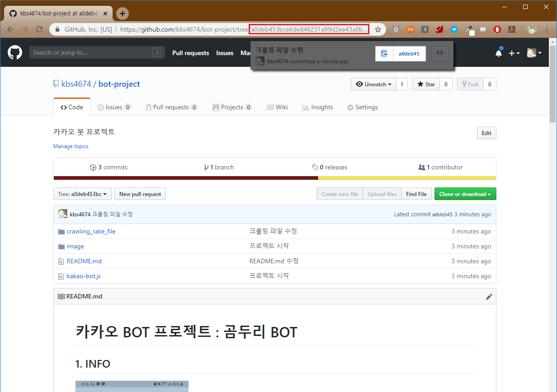557x392 pixels.
Task: Switch to the Issues repository tab
Action: 114,107
